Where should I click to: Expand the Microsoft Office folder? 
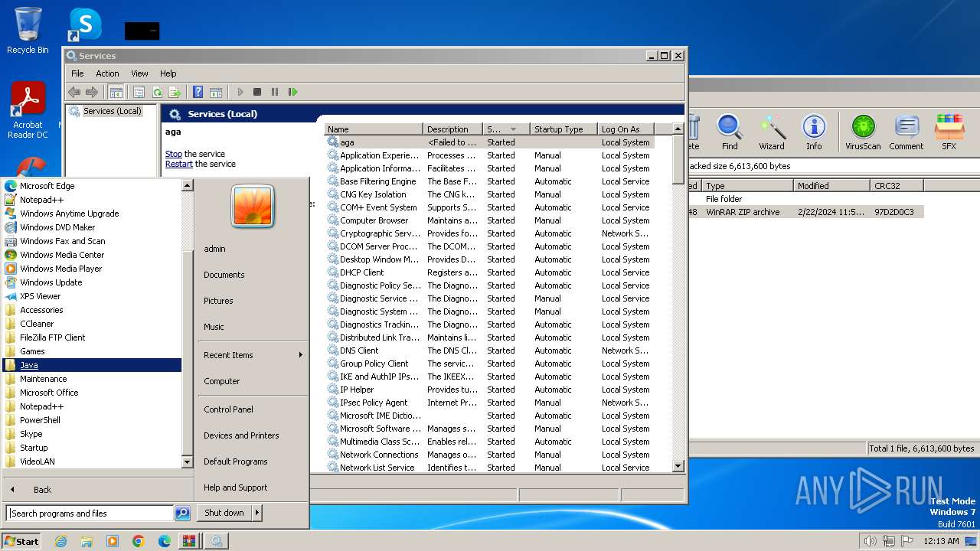(x=92, y=393)
